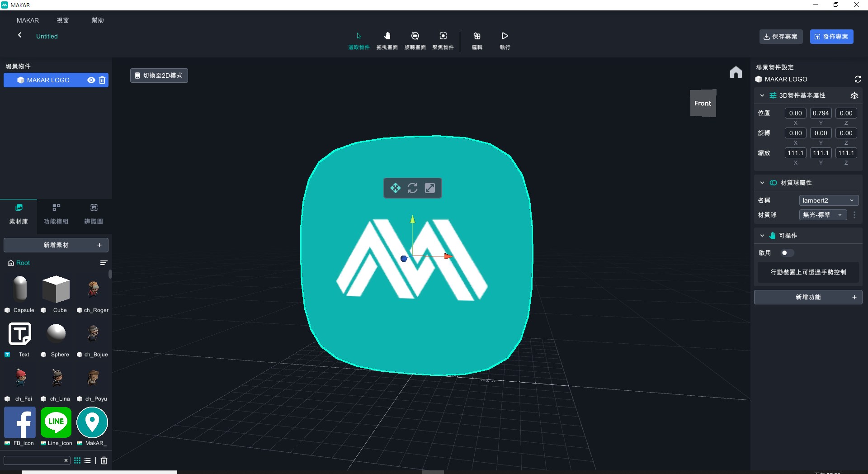Screen dimensions: 868x474
Task: Collapse the operable section
Action: pyautogui.click(x=762, y=236)
